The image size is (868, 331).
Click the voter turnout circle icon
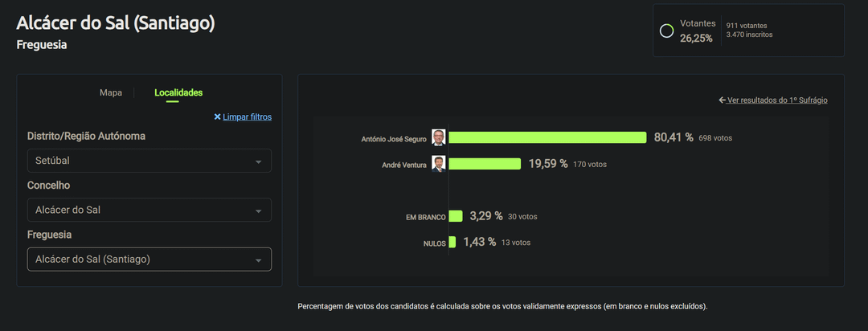666,31
